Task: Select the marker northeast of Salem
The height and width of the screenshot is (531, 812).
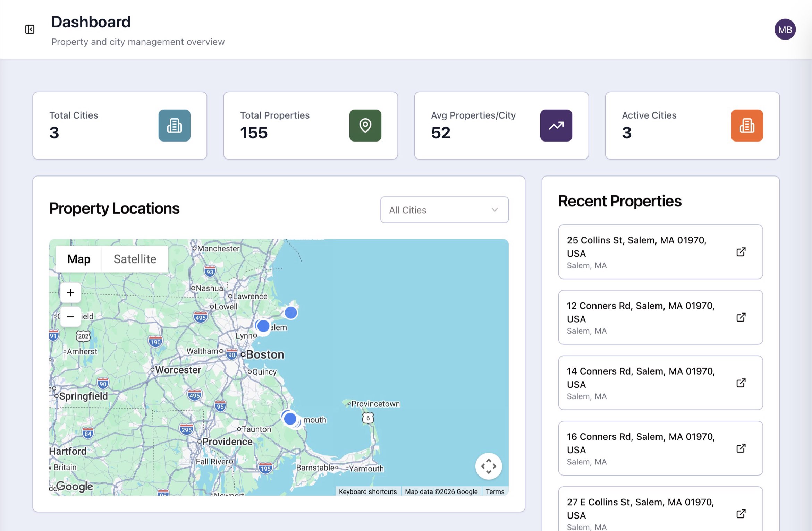Action: [x=291, y=312]
